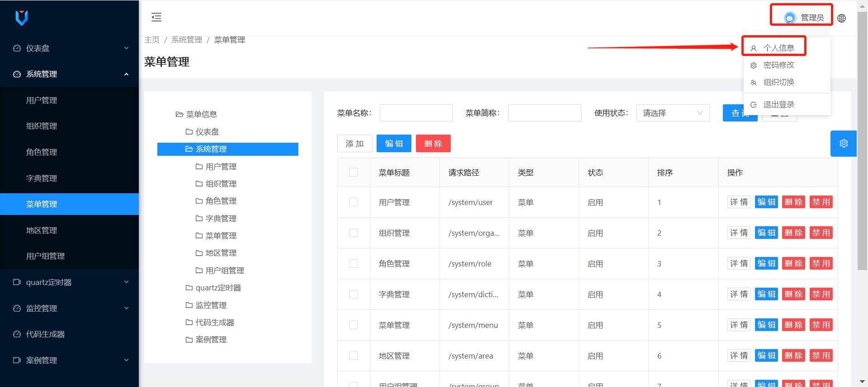
Task: Click folder icon of 用户管理 tree node
Action: [x=199, y=167]
